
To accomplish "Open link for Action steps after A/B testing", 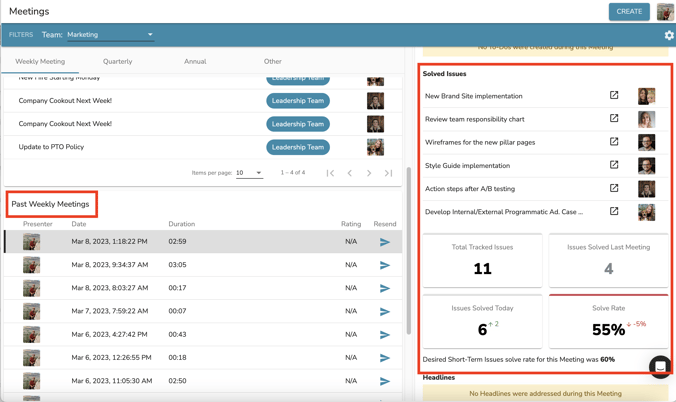I will (614, 188).
